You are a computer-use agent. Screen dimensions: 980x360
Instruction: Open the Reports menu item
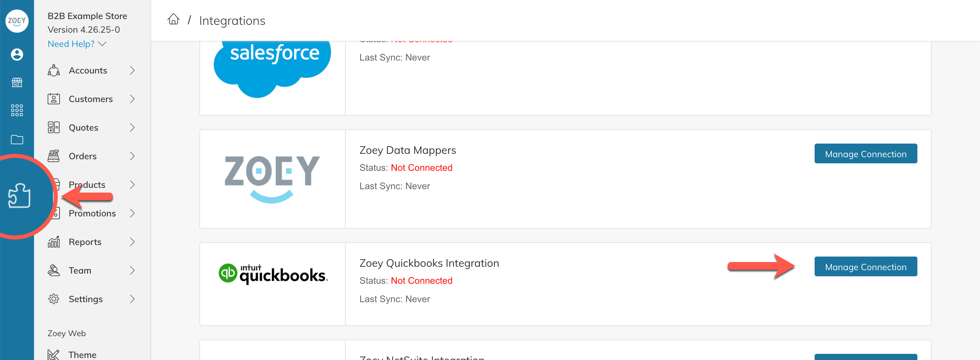tap(92, 242)
